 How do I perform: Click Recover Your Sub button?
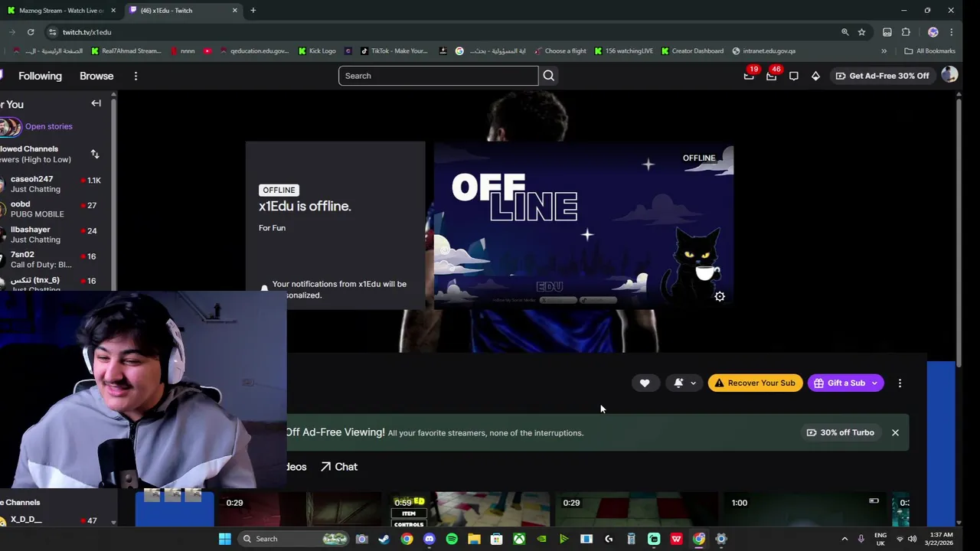click(x=755, y=383)
